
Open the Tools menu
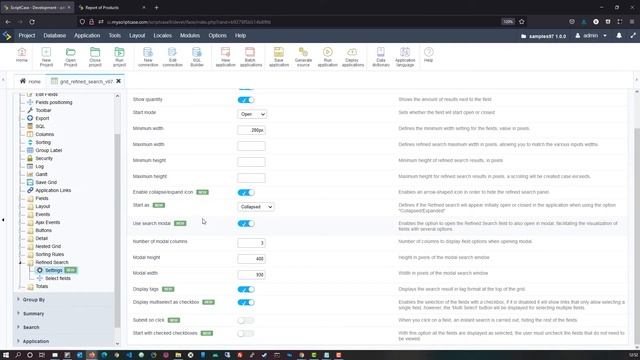point(114,36)
